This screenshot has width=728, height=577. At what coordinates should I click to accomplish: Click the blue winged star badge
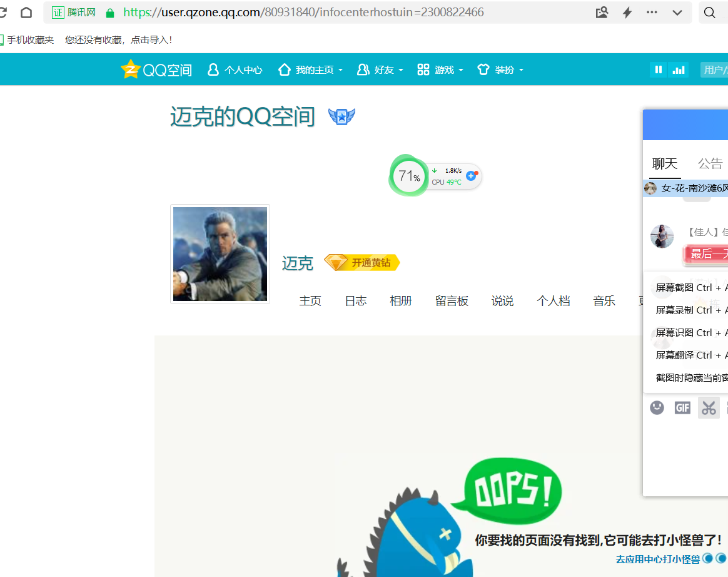[x=341, y=116]
